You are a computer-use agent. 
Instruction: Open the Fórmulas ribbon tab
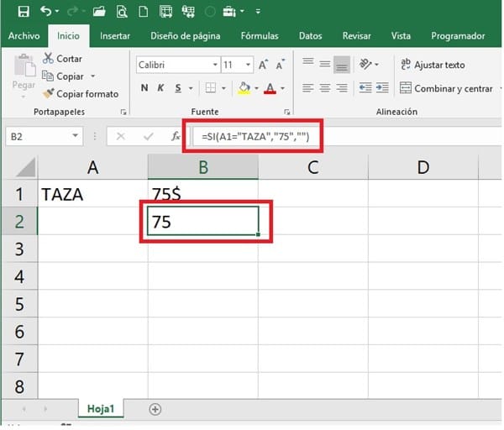click(x=260, y=36)
